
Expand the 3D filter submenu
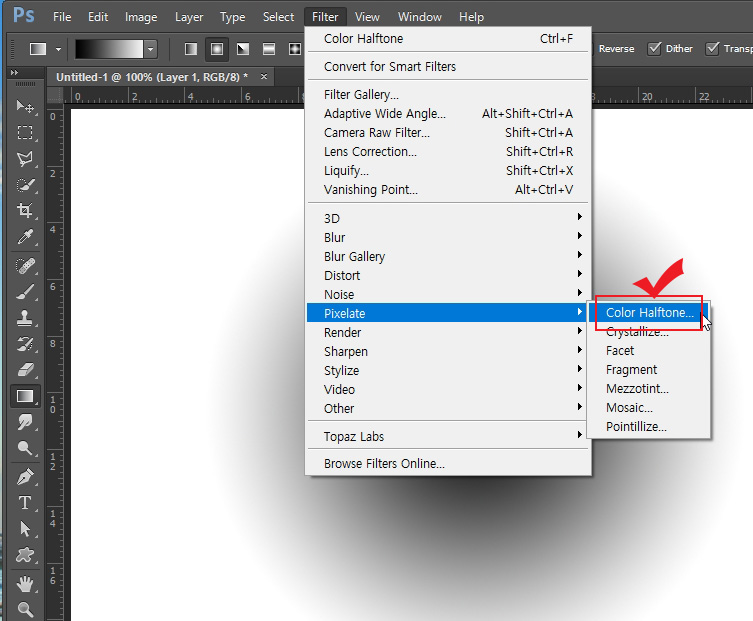tap(449, 218)
